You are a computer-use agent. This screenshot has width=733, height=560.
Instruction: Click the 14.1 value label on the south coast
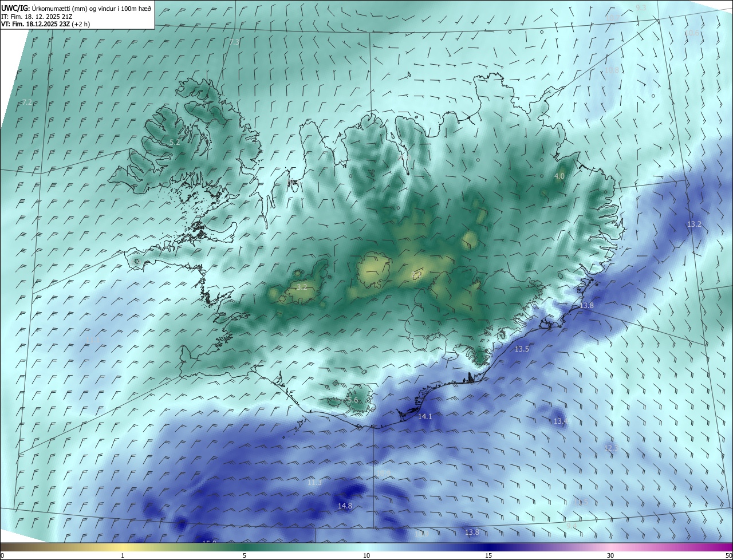click(425, 417)
